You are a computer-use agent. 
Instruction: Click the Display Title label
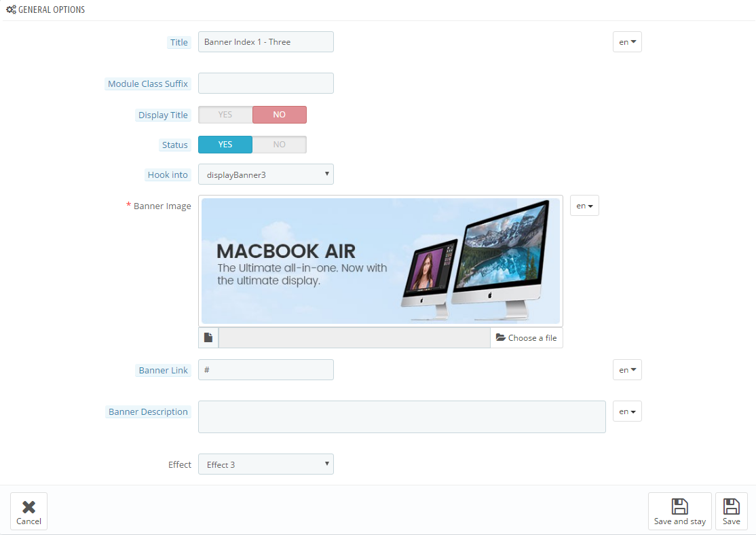click(163, 115)
